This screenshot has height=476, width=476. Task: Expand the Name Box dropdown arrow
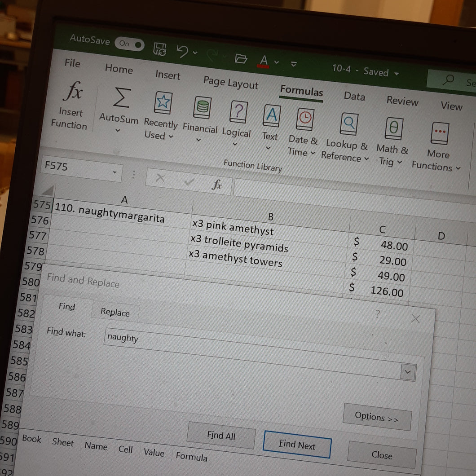[x=115, y=172]
